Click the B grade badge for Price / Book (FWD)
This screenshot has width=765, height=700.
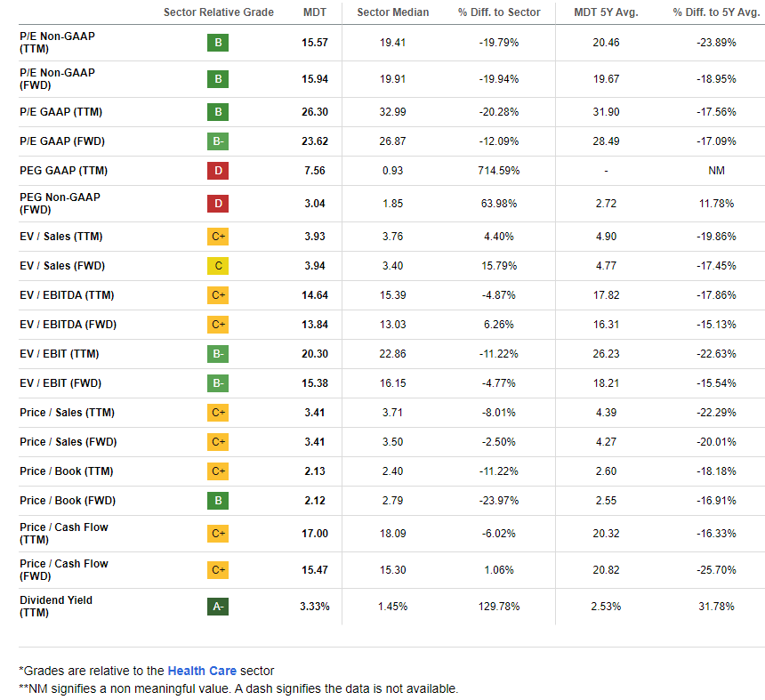[218, 501]
